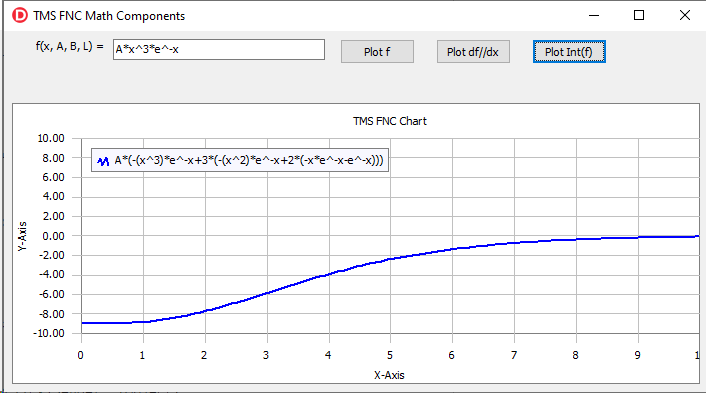Image resolution: width=706 pixels, height=393 pixels.
Task: Click the 2.00 value on Y axis
Action: pyautogui.click(x=53, y=216)
